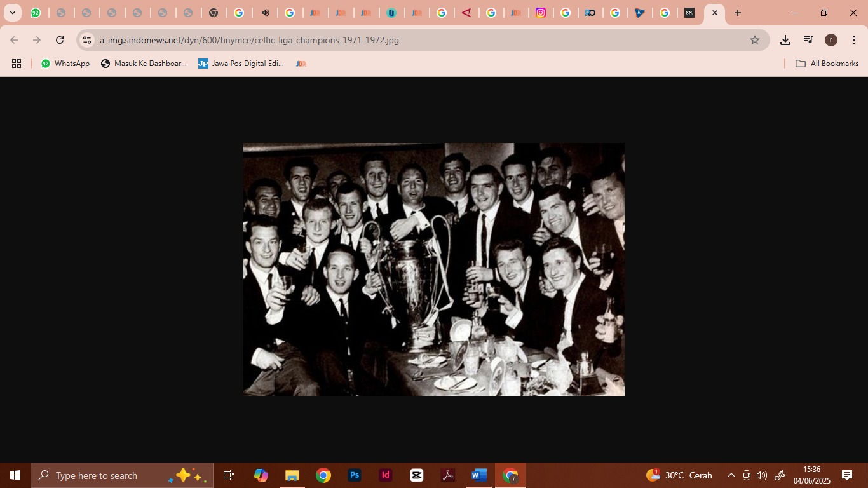
Task: Switch to the tab with red arrow favicon
Action: 466,13
